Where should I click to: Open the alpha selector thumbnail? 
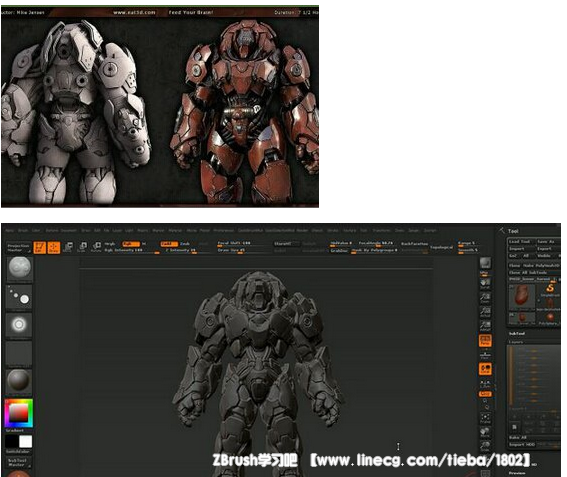(x=20, y=326)
